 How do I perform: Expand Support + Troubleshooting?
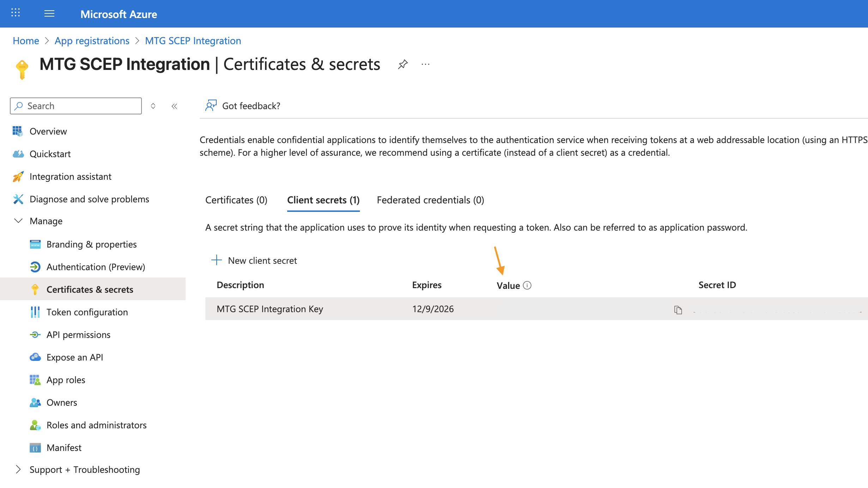pos(18,469)
